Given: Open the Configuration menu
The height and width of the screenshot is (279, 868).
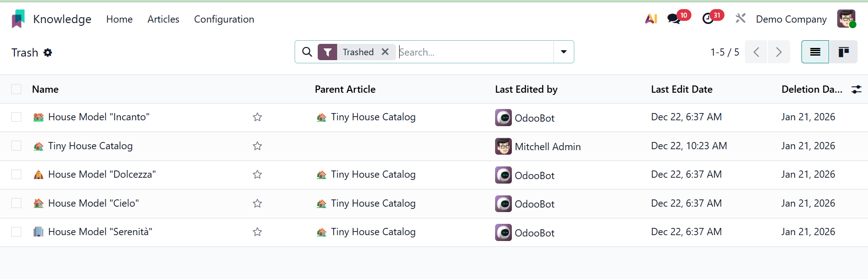Looking at the screenshot, I should [x=224, y=19].
